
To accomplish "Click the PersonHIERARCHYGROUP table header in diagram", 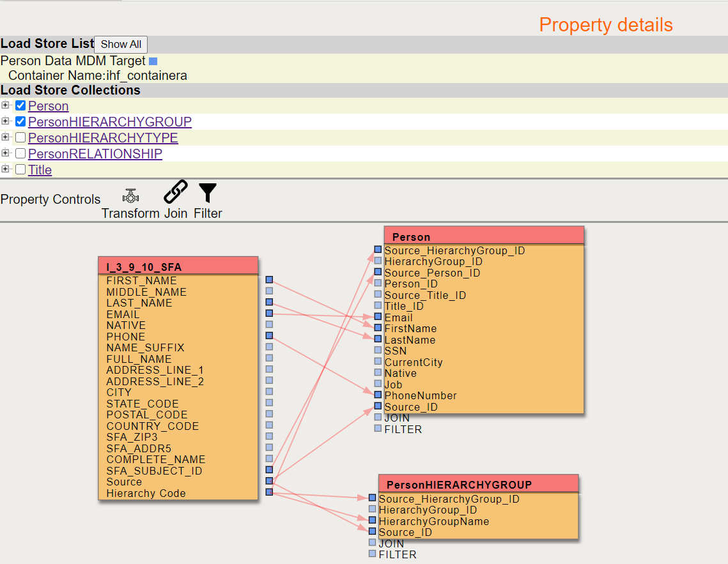I will point(479,484).
